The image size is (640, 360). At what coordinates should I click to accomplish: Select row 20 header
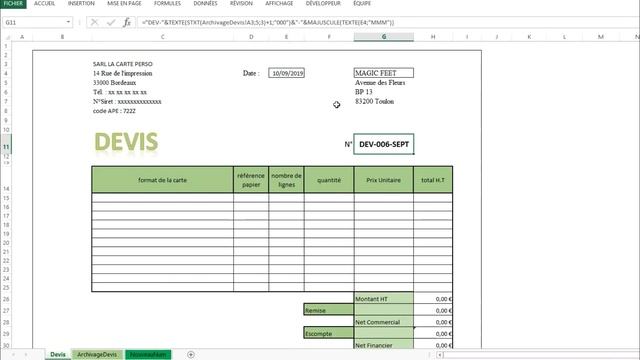coord(6,243)
